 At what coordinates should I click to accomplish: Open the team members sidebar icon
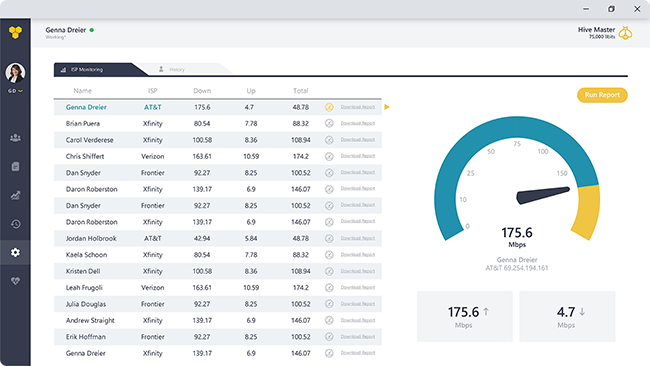coord(15,138)
